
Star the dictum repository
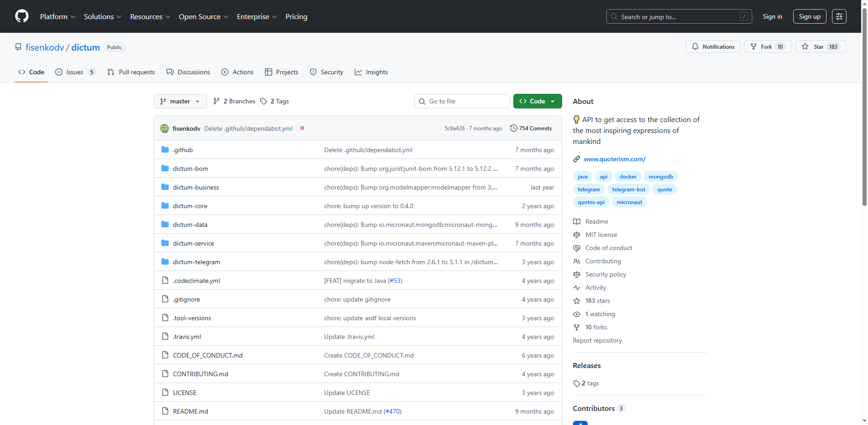point(821,46)
